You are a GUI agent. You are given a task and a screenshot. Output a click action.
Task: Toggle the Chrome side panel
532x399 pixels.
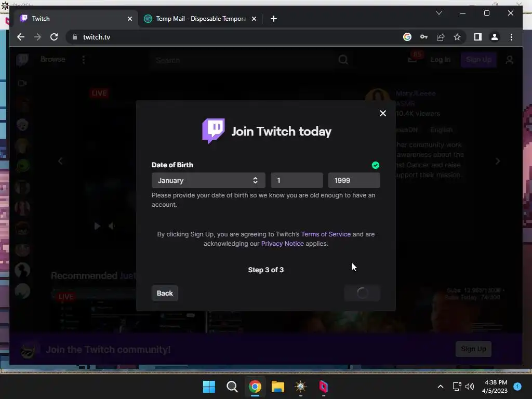[x=478, y=37]
